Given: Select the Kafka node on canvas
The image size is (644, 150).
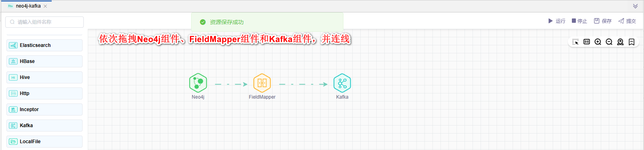Looking at the screenshot, I should pyautogui.click(x=342, y=83).
